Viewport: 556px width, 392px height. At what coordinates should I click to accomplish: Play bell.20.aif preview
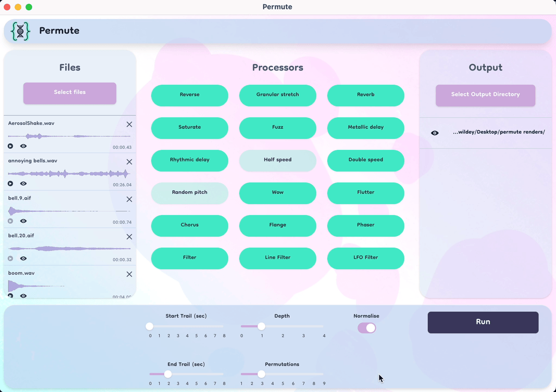[10, 258]
